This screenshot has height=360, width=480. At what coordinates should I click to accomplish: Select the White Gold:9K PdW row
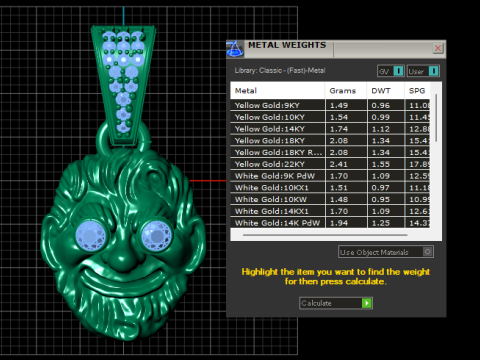point(330,176)
